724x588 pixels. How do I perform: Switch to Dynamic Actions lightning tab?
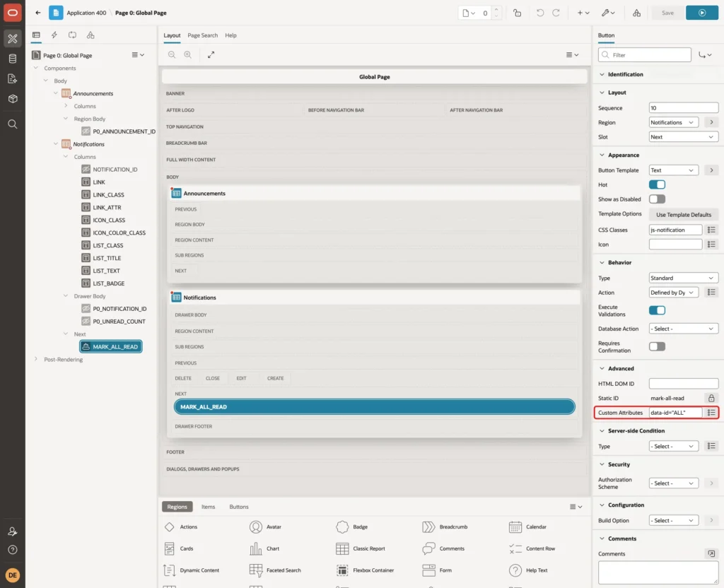54,35
